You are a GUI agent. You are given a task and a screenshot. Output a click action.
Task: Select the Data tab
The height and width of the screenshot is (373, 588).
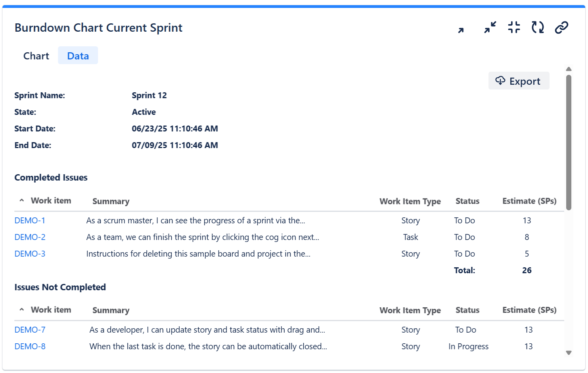coord(78,55)
